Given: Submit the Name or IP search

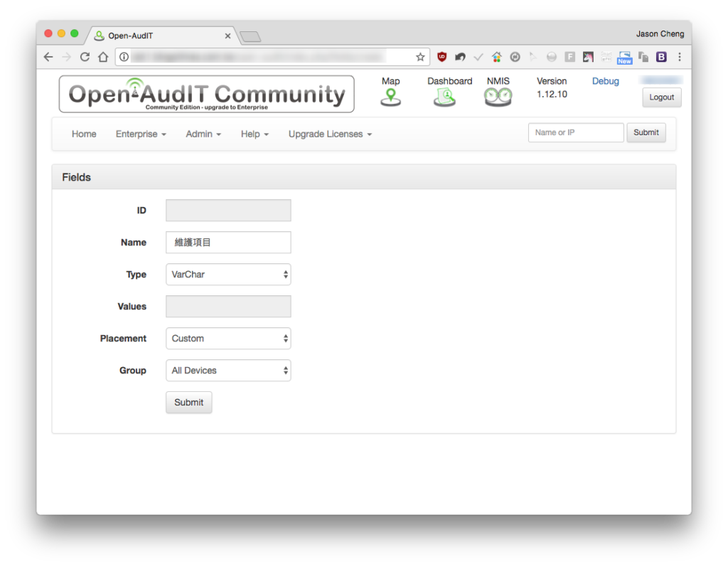Looking at the screenshot, I should tap(646, 132).
